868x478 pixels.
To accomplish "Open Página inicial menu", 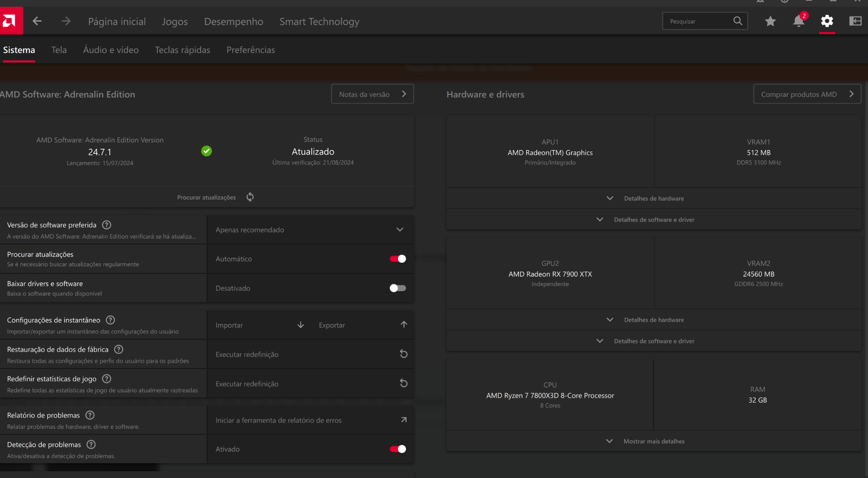I will pos(117,22).
